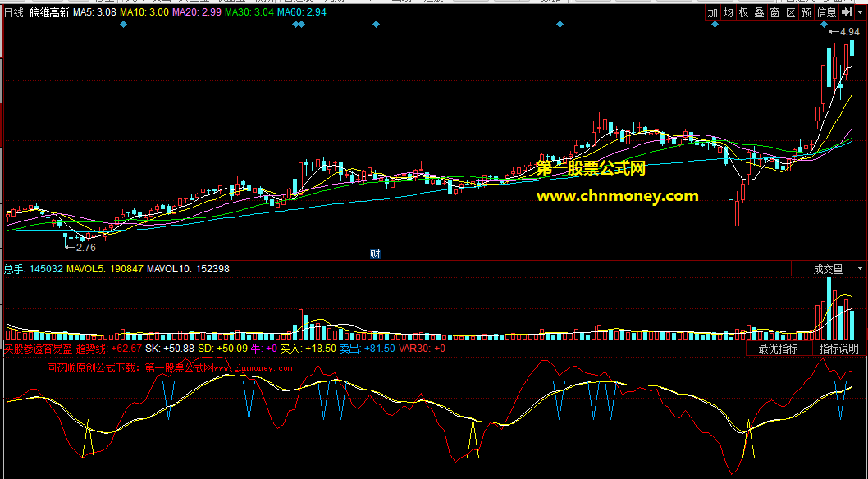This screenshot has height=479, width=868.
Task: Click the SK: +50.88 value
Action: point(169,349)
